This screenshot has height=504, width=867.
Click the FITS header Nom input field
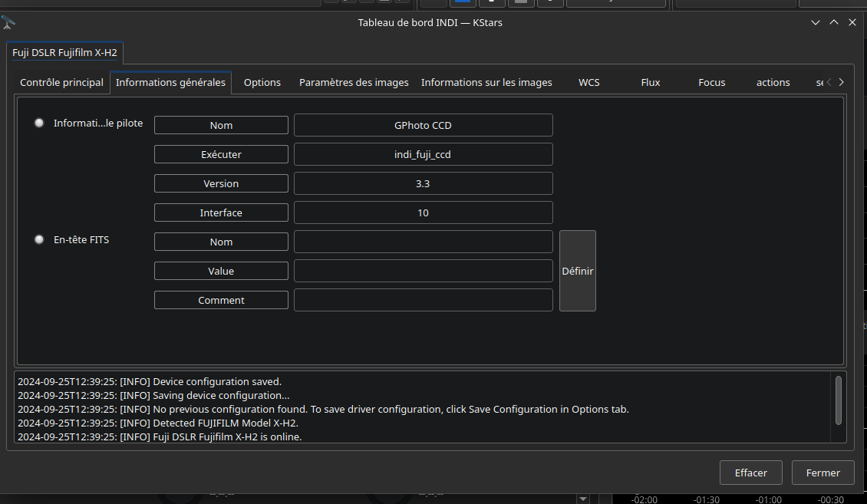point(423,242)
